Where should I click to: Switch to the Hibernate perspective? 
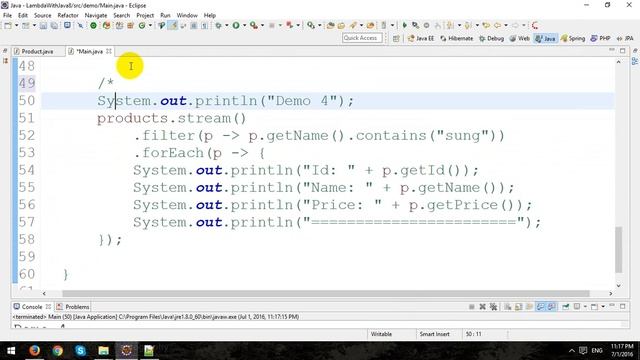pos(457,38)
